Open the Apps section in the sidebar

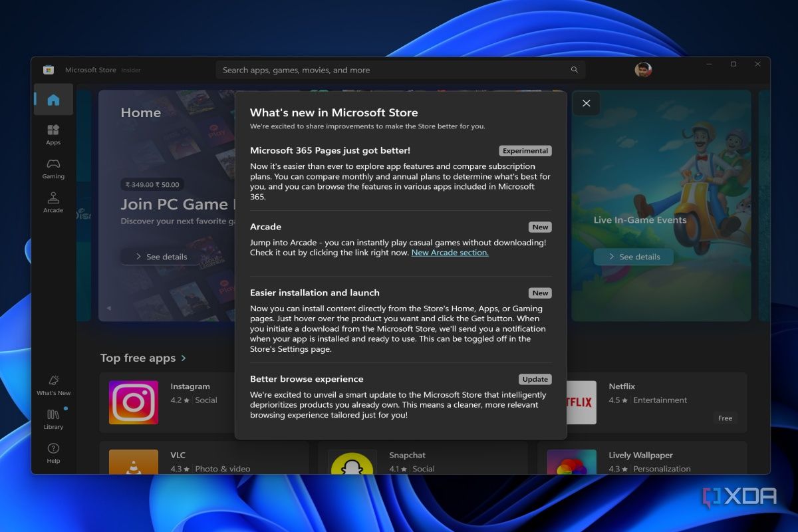point(53,134)
